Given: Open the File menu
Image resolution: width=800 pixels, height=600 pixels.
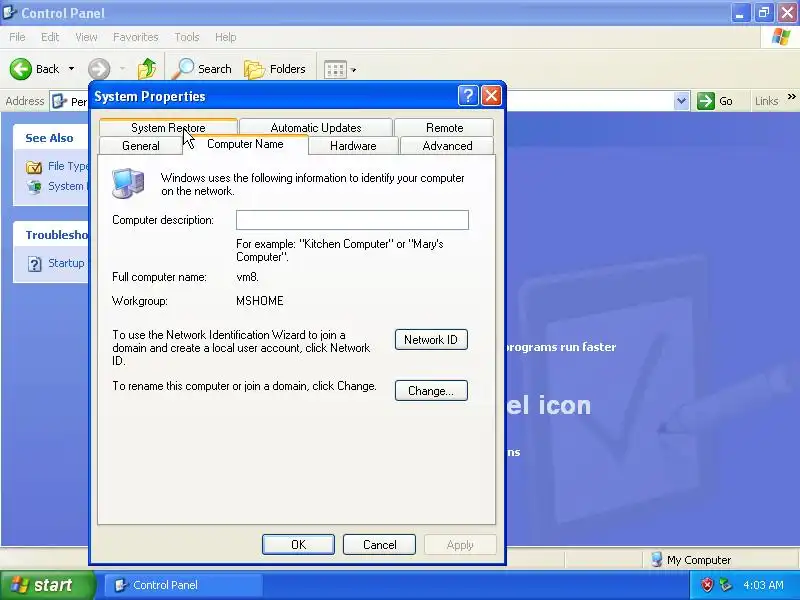Looking at the screenshot, I should (x=17, y=37).
